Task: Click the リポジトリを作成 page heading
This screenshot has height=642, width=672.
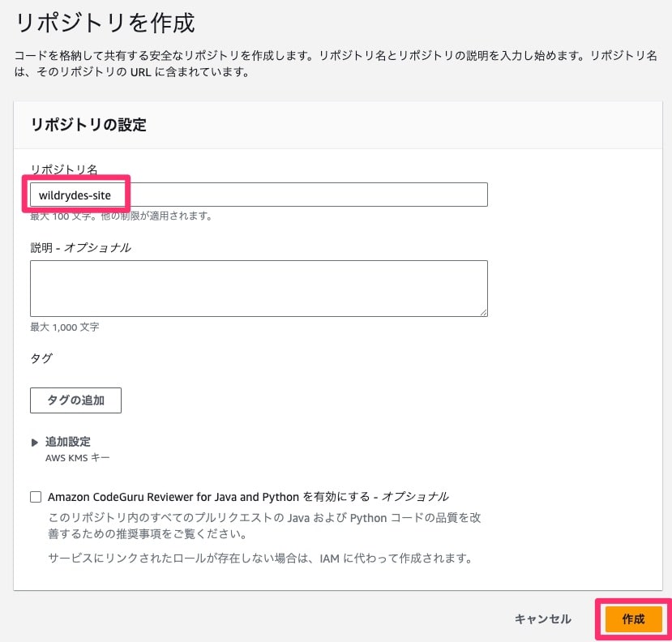Action: click(x=105, y=23)
